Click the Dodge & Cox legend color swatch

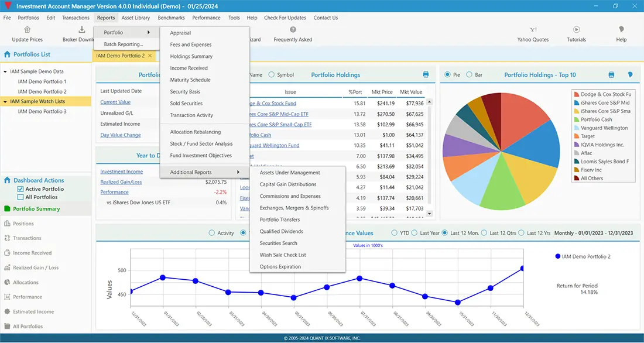tap(576, 94)
